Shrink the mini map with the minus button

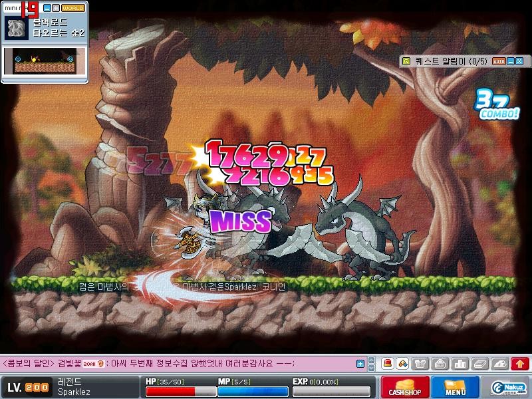pos(47,8)
